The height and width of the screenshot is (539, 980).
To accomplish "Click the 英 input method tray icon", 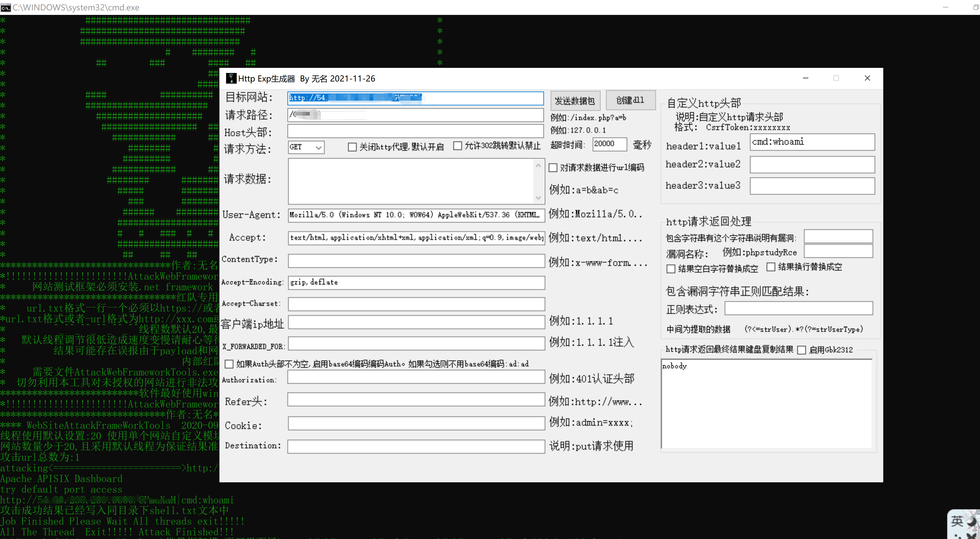I will click(957, 521).
